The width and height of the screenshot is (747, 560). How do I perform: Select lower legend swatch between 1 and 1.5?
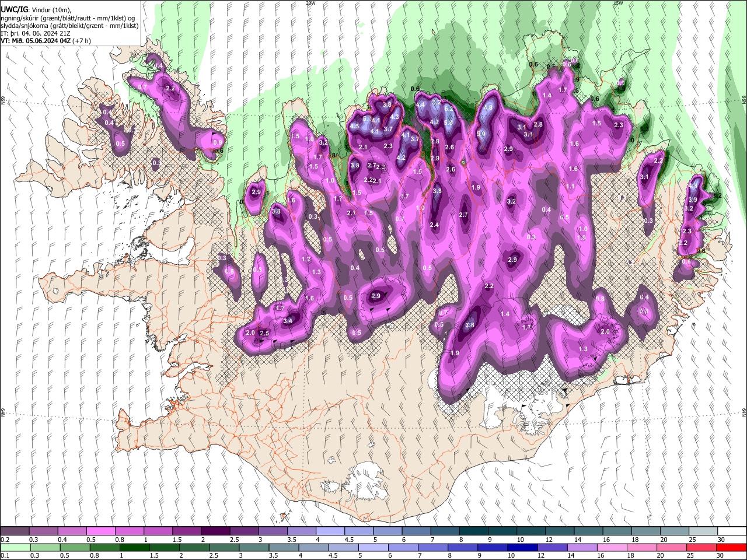[x=135, y=547]
